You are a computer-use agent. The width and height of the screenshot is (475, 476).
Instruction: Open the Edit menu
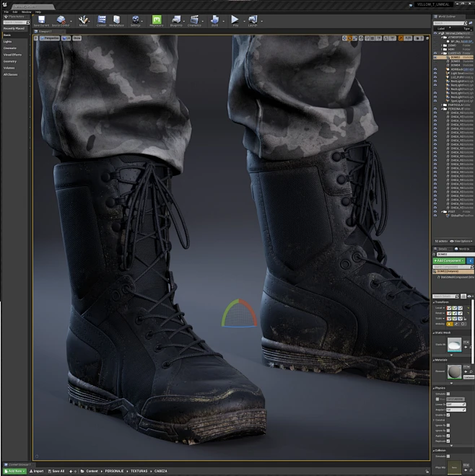[15, 12]
